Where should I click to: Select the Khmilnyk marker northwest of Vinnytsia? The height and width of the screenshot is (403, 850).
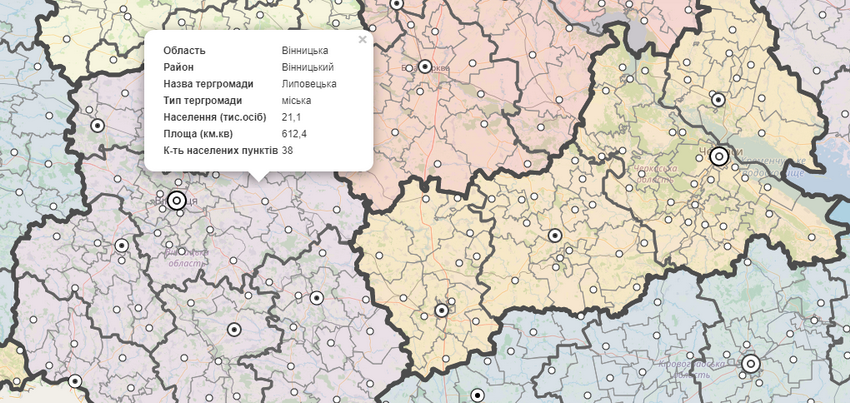[97, 126]
